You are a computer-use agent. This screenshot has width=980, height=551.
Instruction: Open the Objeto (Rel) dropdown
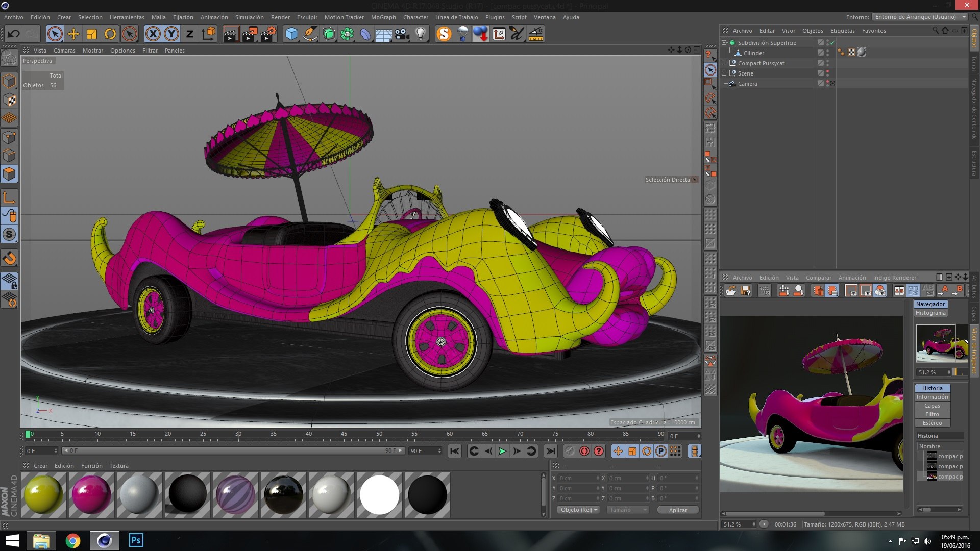(x=578, y=510)
